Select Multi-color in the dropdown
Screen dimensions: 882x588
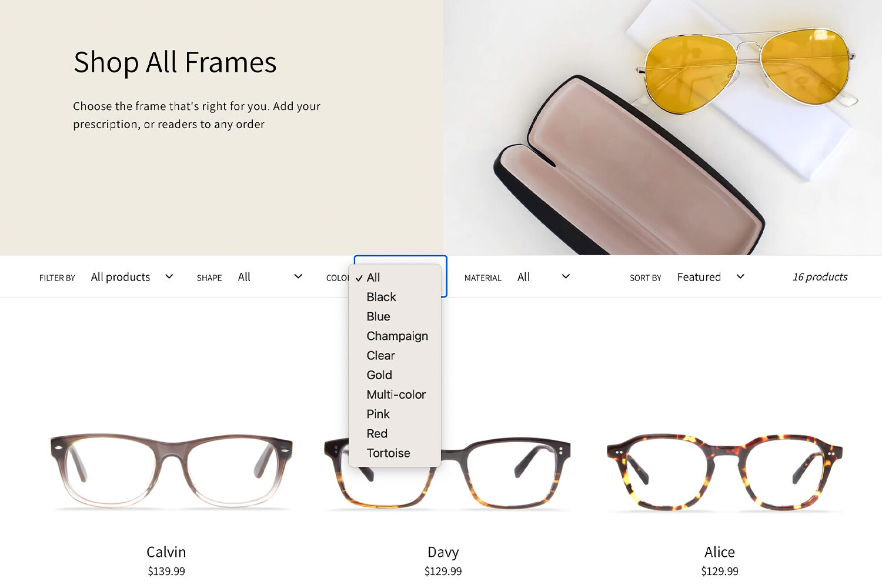click(x=395, y=395)
